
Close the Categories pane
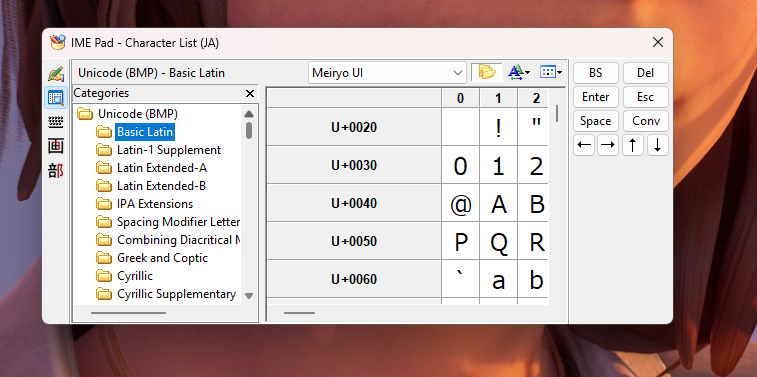pos(250,93)
